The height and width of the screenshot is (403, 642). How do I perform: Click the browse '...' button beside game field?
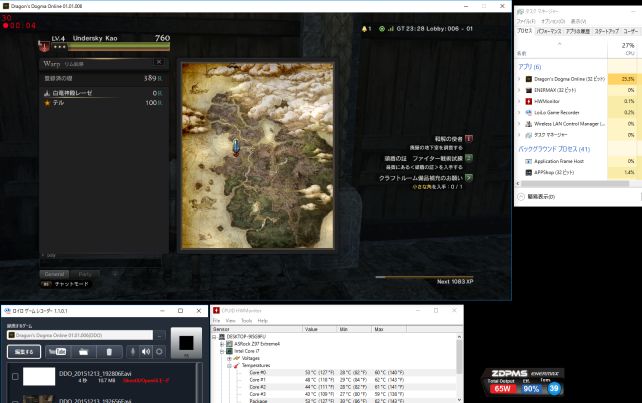159,335
